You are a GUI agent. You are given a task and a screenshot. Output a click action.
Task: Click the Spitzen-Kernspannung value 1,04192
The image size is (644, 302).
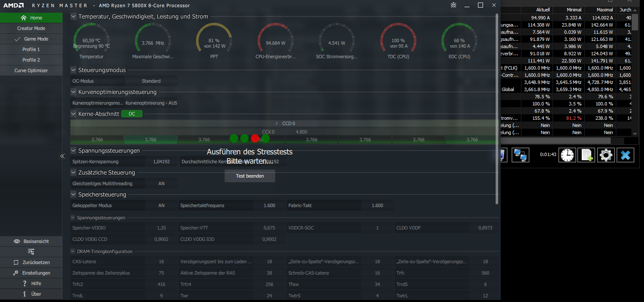[161, 162]
